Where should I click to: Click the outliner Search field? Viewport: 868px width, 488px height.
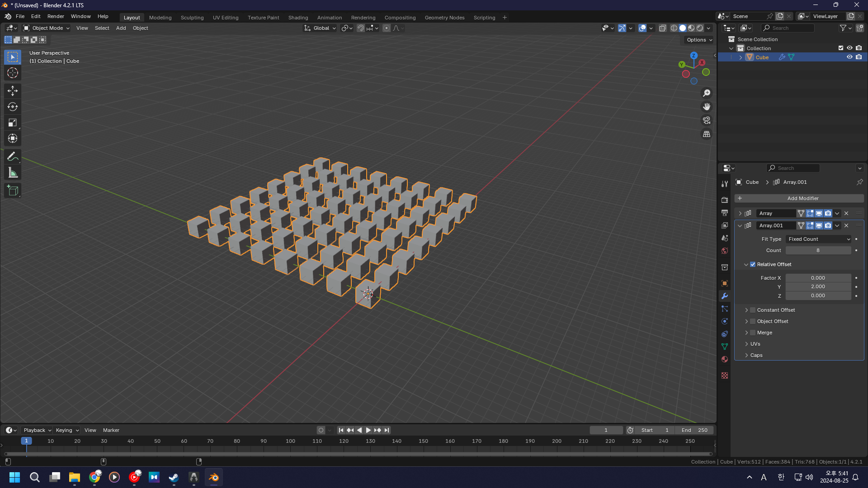(788, 28)
